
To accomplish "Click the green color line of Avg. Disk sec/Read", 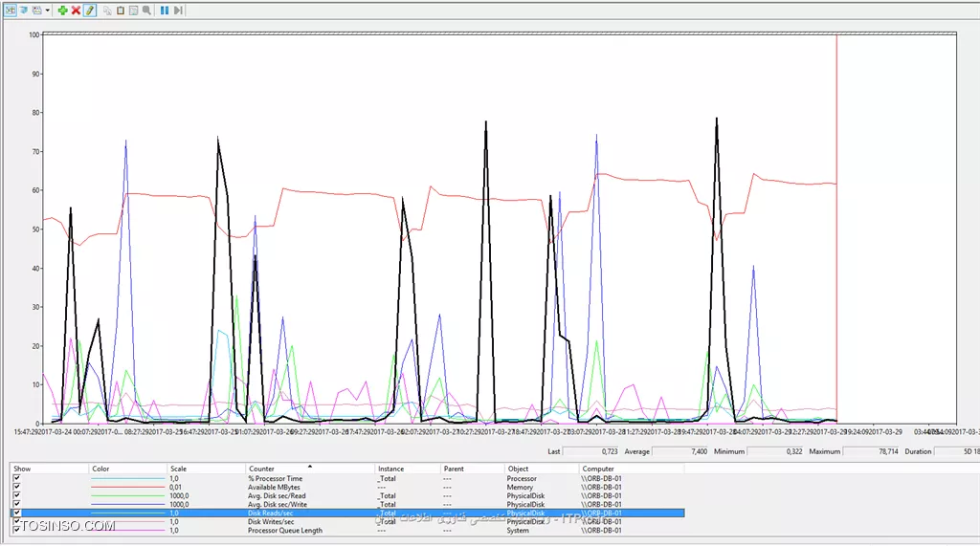I will click(128, 496).
